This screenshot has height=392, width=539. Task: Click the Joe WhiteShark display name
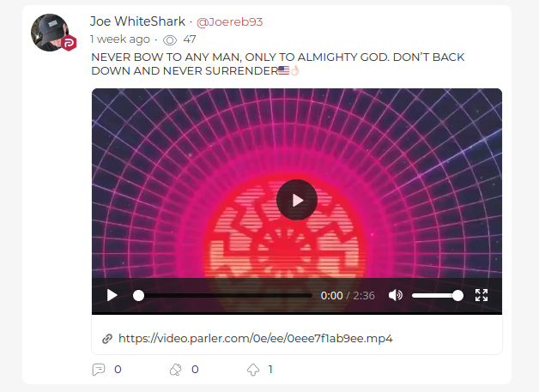pyautogui.click(x=137, y=21)
